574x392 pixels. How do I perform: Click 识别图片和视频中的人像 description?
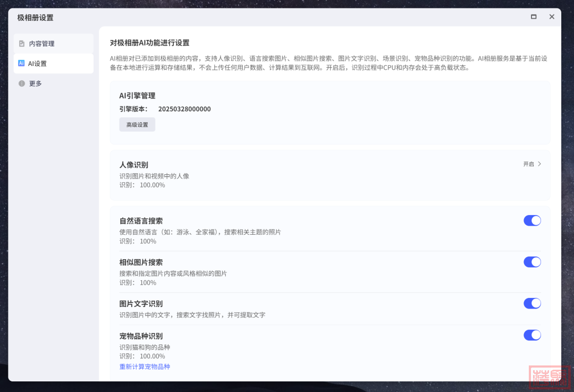(154, 176)
